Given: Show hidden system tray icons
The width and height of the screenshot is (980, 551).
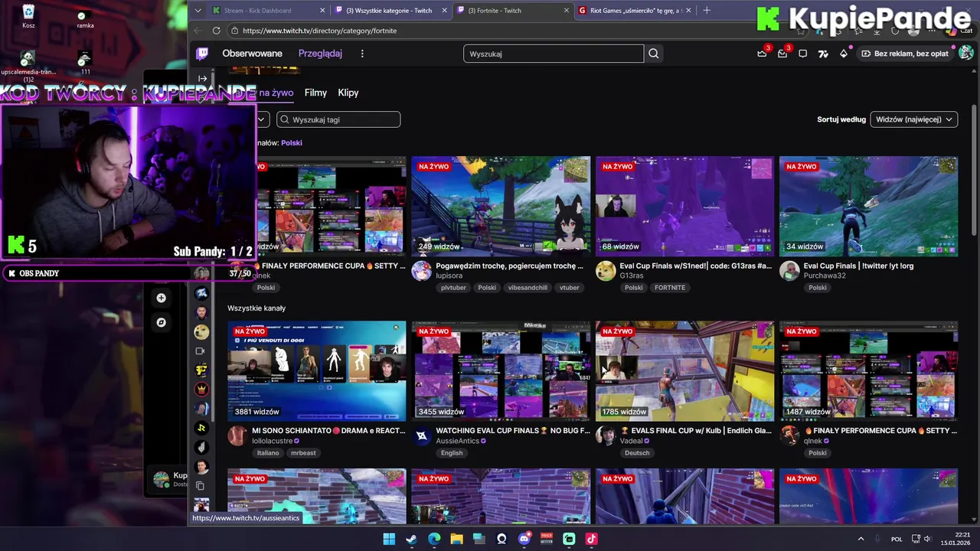Looking at the screenshot, I should [861, 539].
